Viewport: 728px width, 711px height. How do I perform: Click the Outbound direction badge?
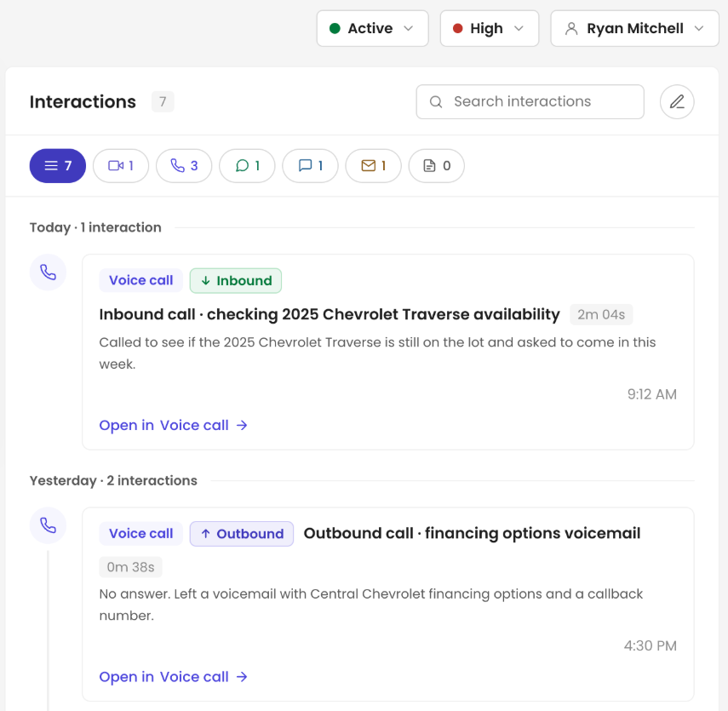pos(242,534)
